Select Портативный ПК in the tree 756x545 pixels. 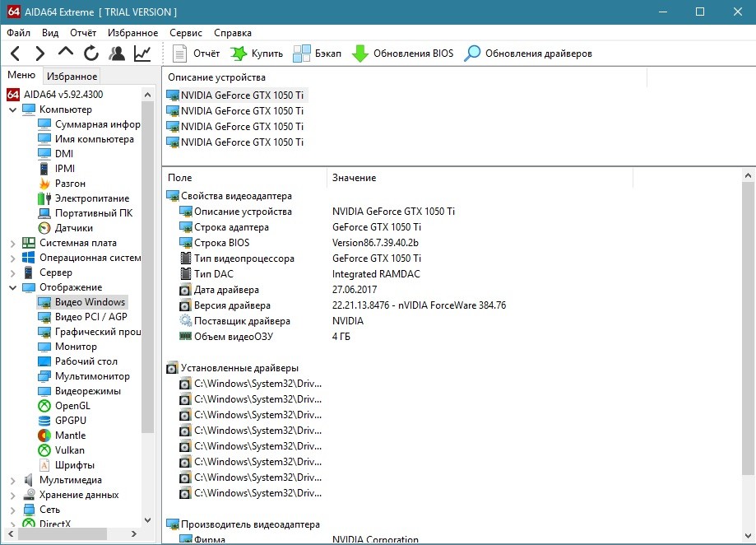pyautogui.click(x=86, y=212)
